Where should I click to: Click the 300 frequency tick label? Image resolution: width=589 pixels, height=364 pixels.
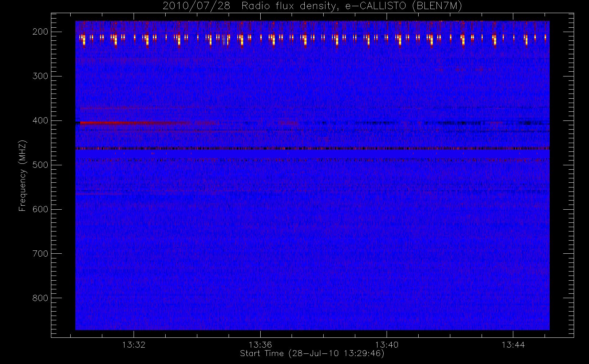pyautogui.click(x=40, y=76)
